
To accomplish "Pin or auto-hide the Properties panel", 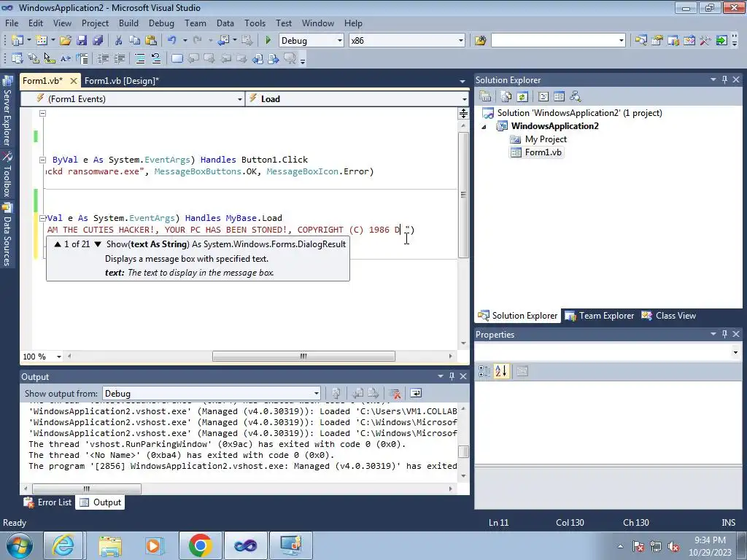I will tap(724, 334).
